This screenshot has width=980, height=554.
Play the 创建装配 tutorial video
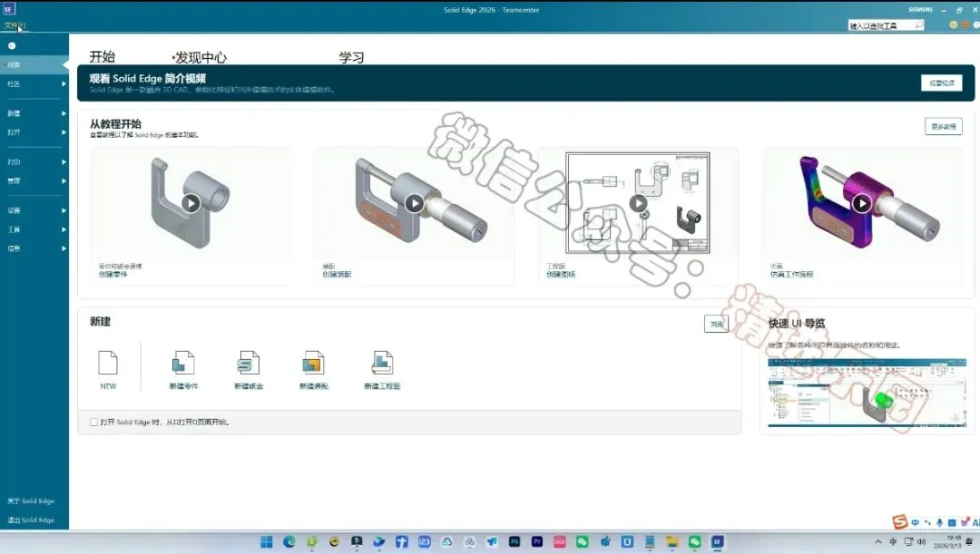click(414, 203)
